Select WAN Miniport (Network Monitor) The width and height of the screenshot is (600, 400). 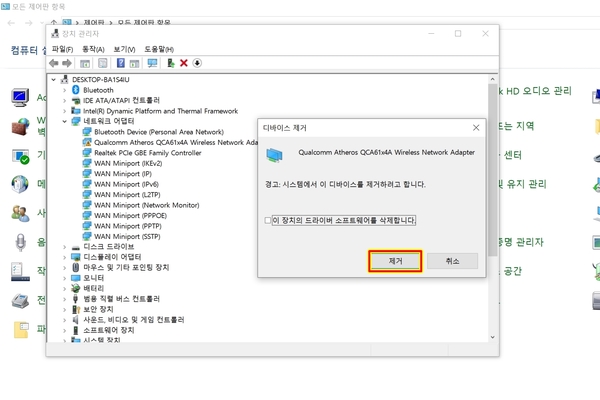(x=147, y=205)
